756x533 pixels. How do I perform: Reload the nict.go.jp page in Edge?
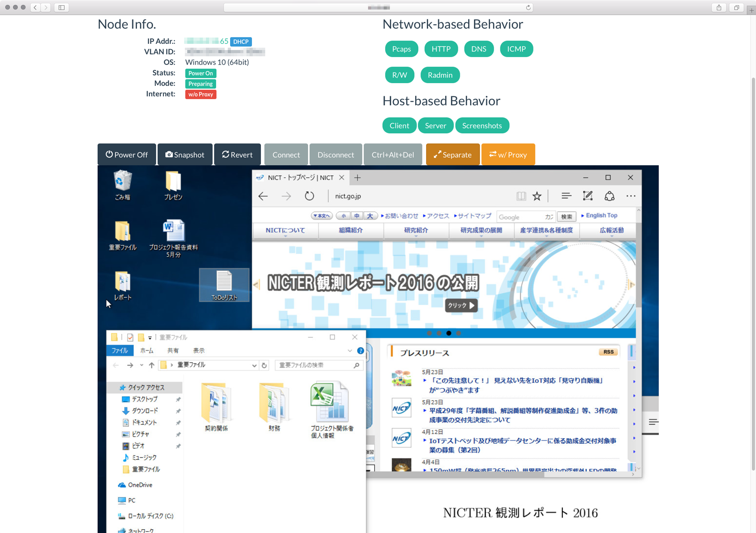tap(309, 196)
